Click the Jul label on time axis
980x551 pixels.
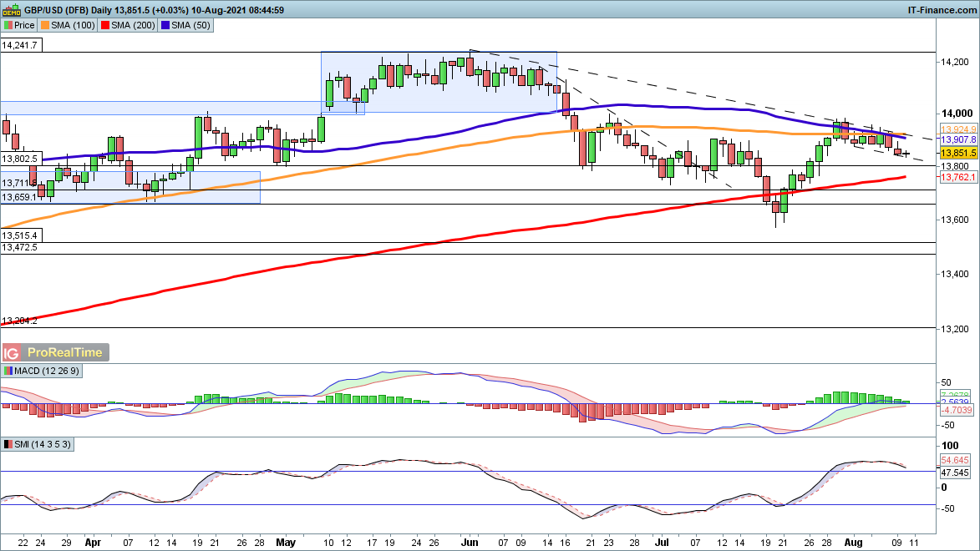662,543
